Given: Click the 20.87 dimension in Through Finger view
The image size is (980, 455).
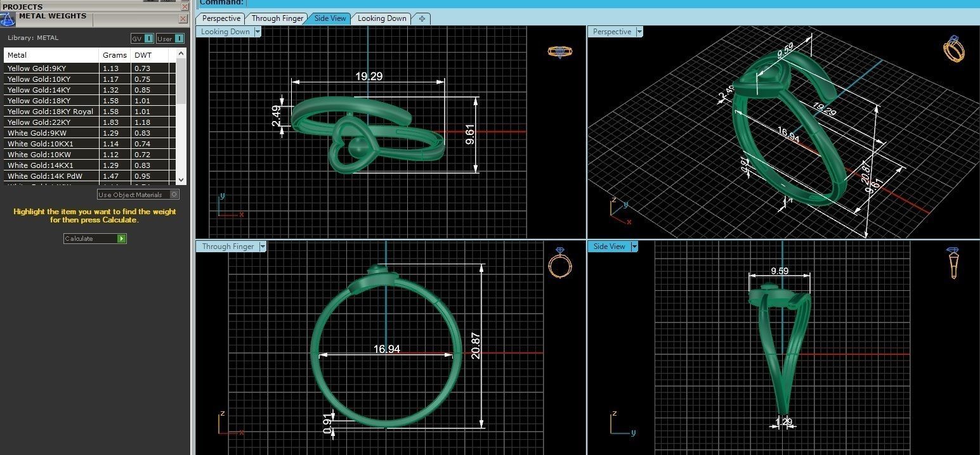Looking at the screenshot, I should pyautogui.click(x=476, y=346).
